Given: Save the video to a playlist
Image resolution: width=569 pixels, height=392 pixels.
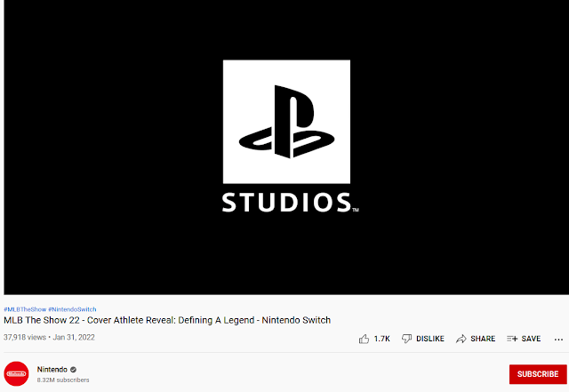Looking at the screenshot, I should (524, 339).
